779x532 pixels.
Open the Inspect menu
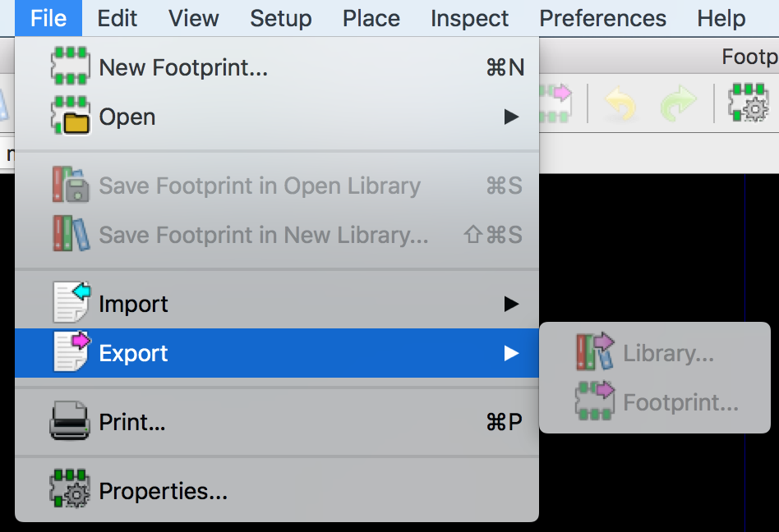coord(469,18)
